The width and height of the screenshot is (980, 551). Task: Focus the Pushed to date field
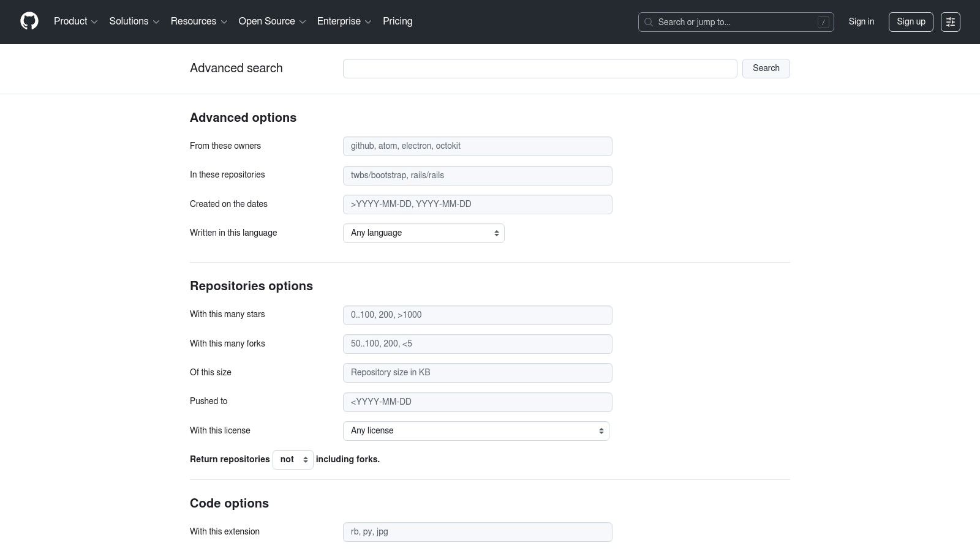pos(477,402)
